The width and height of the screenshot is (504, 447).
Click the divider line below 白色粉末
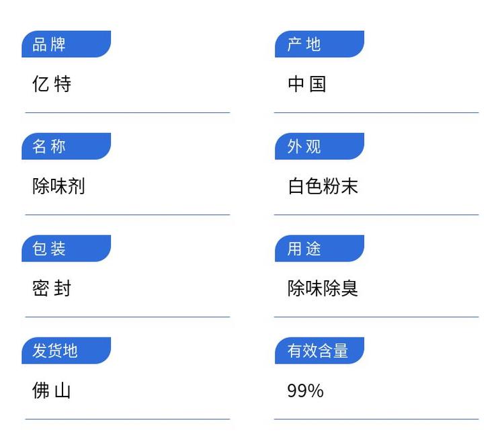coord(376,214)
